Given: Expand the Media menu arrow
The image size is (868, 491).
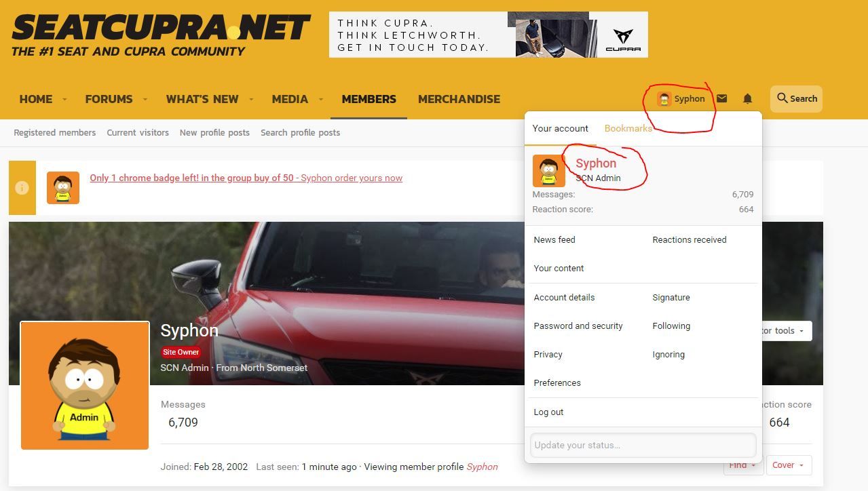Looking at the screenshot, I should click(x=321, y=100).
